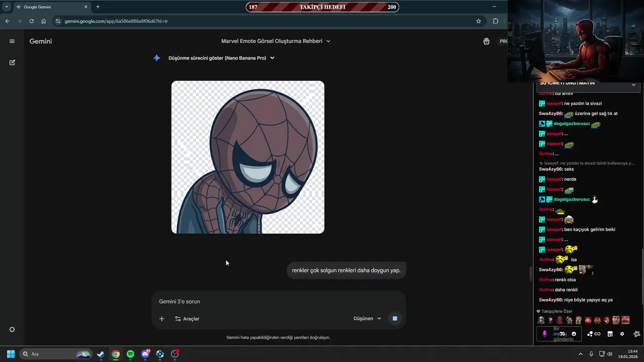Open the emoji picker smiley in chat
This screenshot has height=362, width=644.
pyautogui.click(x=574, y=334)
